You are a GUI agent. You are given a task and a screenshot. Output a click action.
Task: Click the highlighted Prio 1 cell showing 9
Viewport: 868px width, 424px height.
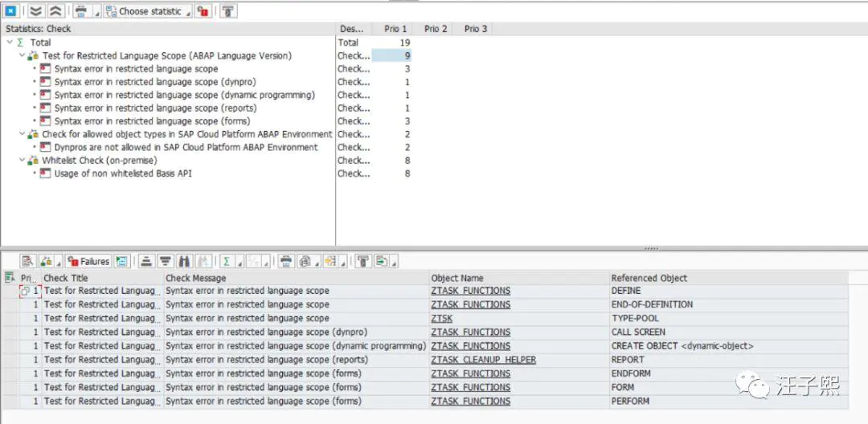coord(391,55)
